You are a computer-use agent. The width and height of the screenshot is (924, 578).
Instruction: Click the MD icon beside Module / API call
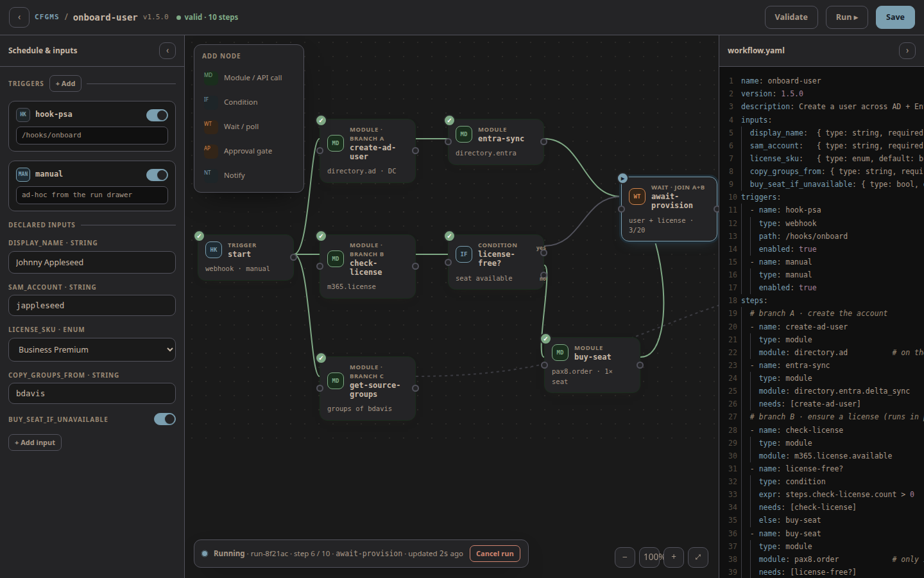click(210, 77)
